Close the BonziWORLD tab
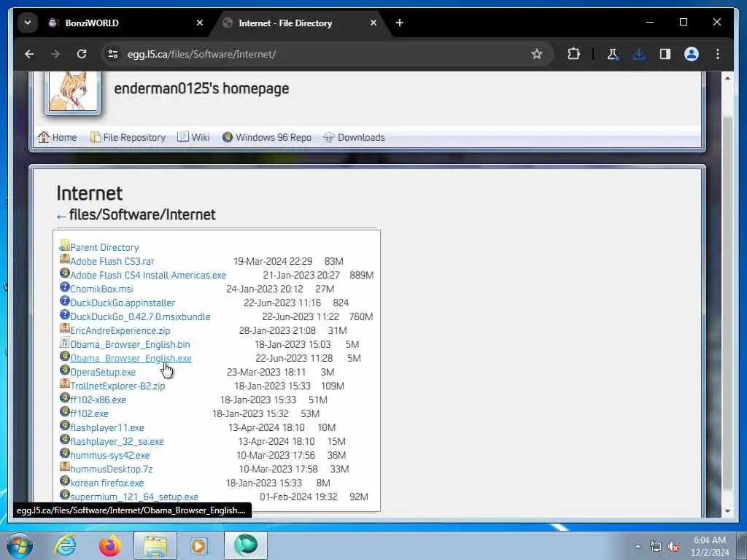The height and width of the screenshot is (560, 747). pyautogui.click(x=200, y=23)
